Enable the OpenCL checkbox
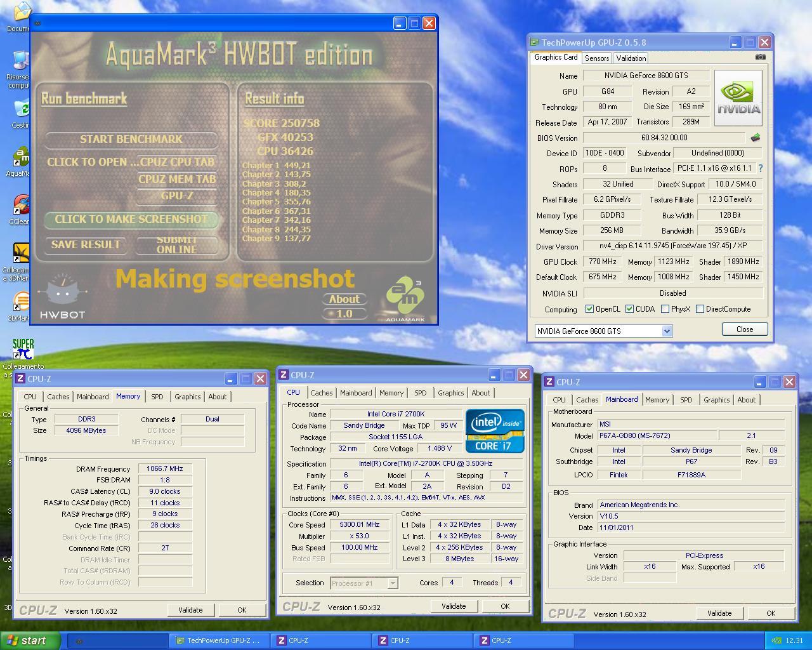Image resolution: width=812 pixels, height=650 pixels. [589, 309]
